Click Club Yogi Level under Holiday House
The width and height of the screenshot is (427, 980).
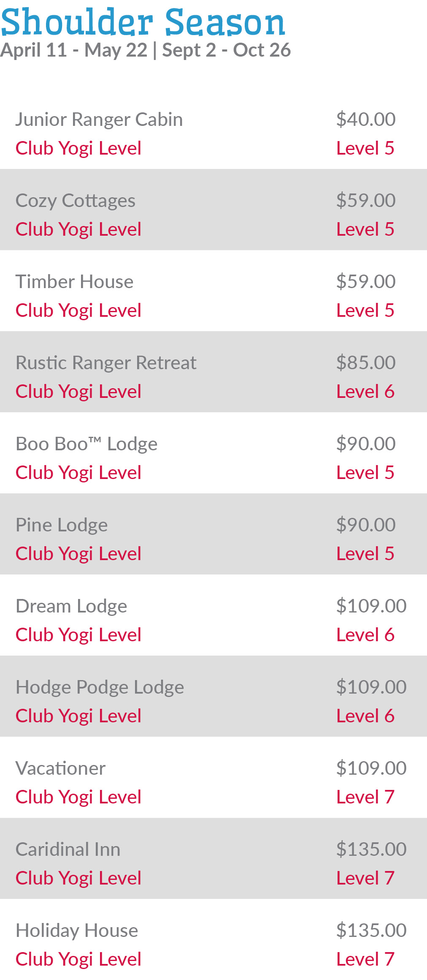coord(78,959)
